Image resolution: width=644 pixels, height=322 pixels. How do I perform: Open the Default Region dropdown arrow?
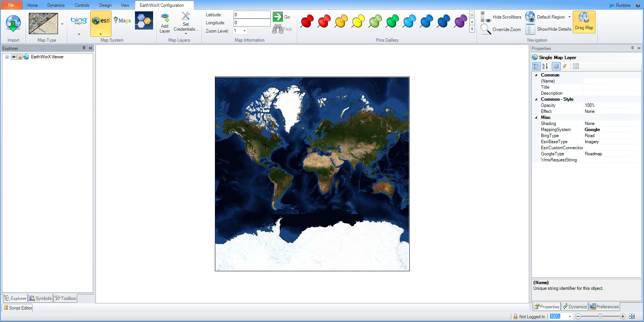point(569,17)
